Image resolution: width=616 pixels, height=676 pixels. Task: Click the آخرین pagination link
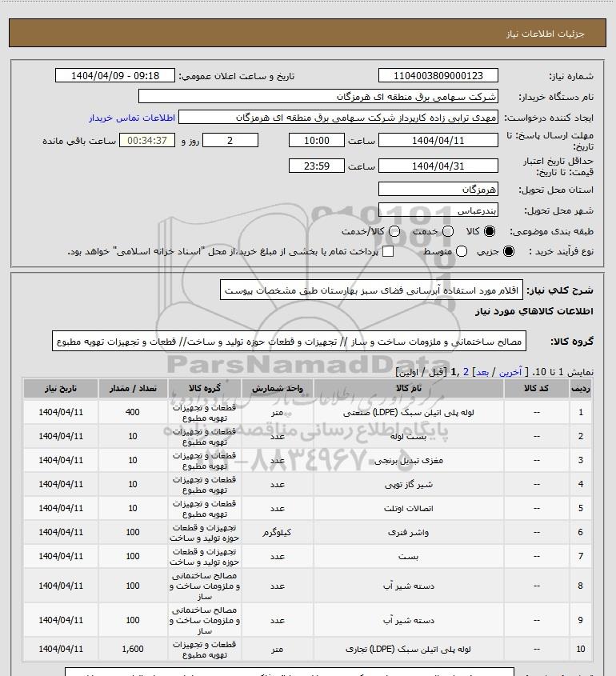tap(510, 372)
